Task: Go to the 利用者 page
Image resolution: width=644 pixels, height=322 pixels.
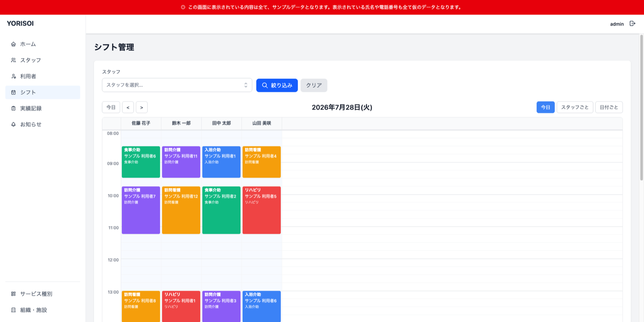Action: [x=43, y=76]
